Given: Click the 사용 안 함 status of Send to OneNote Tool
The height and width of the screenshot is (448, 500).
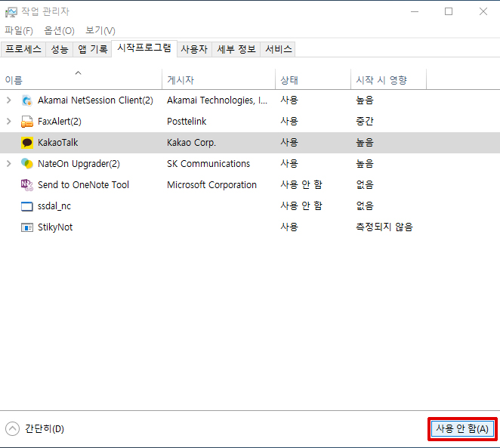Looking at the screenshot, I should pyautogui.click(x=301, y=184).
